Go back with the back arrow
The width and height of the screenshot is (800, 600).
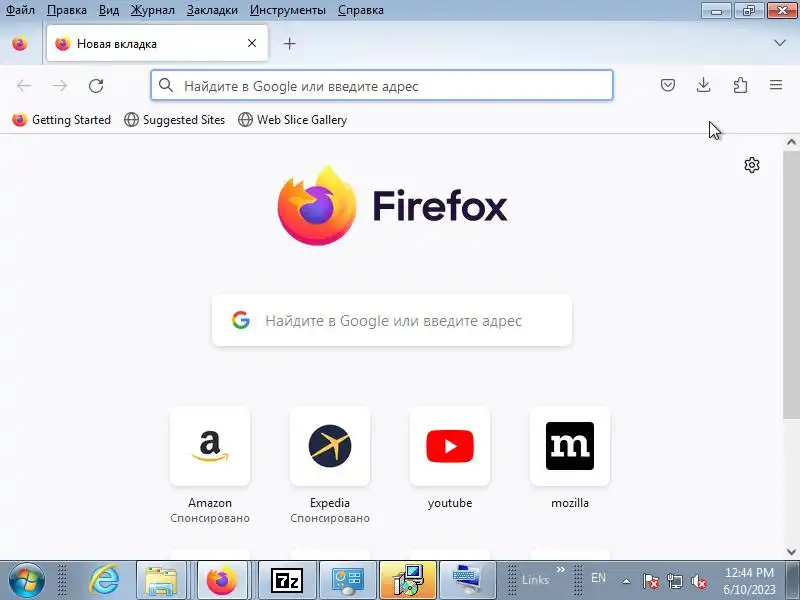click(24, 86)
